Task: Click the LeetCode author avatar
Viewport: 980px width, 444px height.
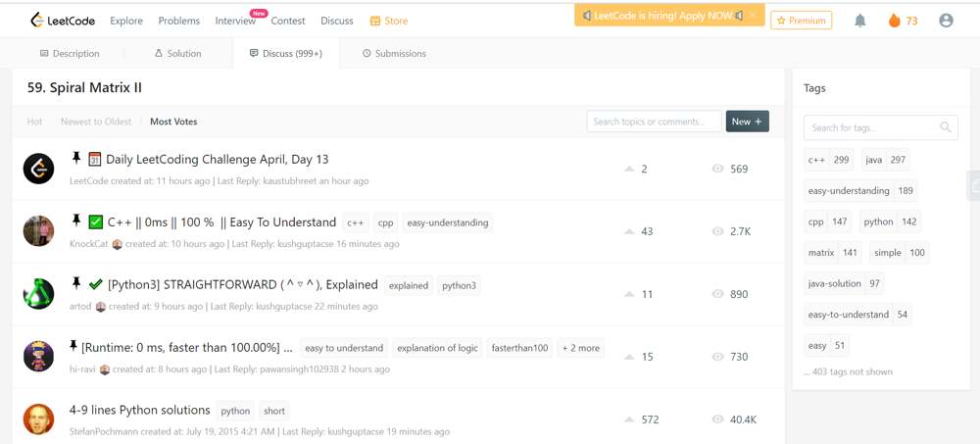Action: [x=39, y=169]
